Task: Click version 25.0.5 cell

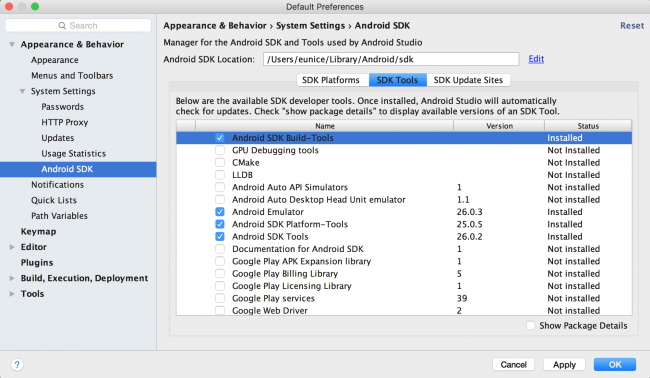Action: click(470, 224)
